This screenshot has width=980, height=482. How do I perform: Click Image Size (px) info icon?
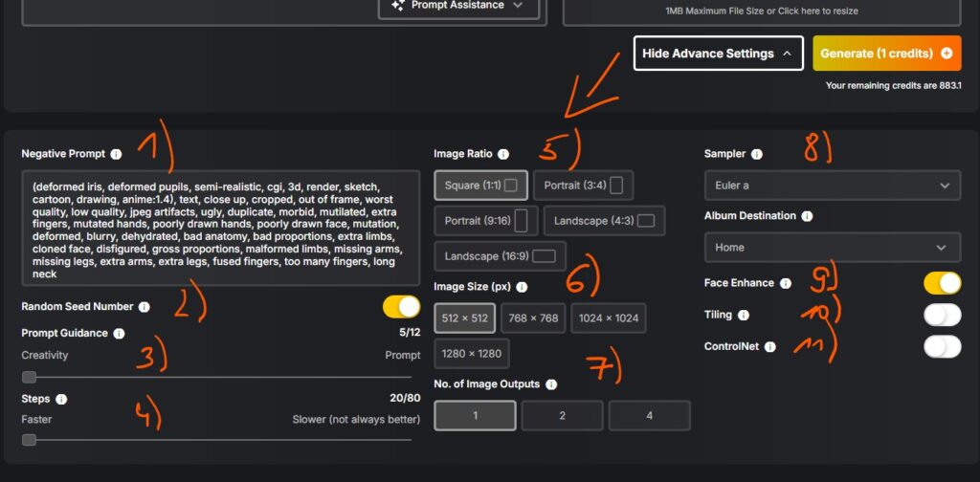pos(522,287)
